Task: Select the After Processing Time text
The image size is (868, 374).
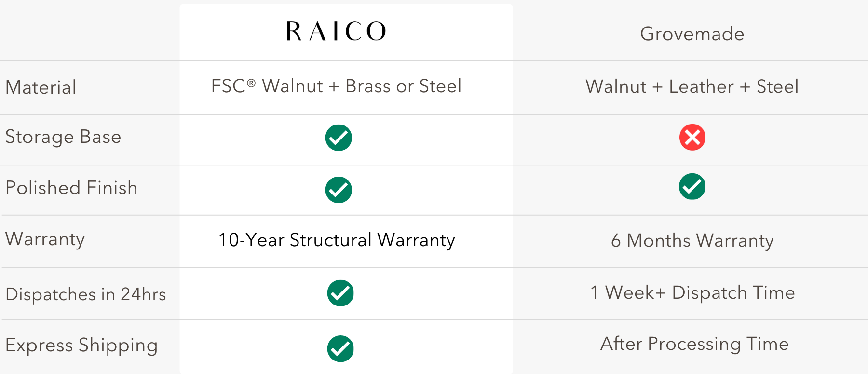Action: coord(694,344)
